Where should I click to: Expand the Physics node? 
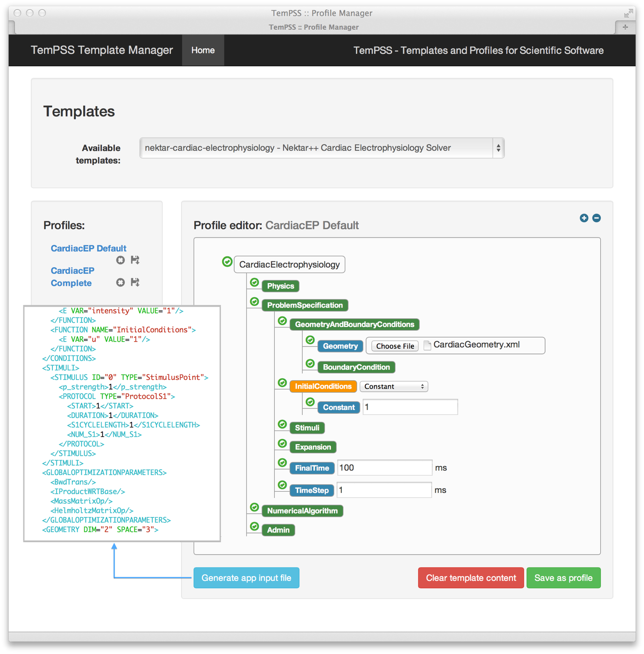281,286
